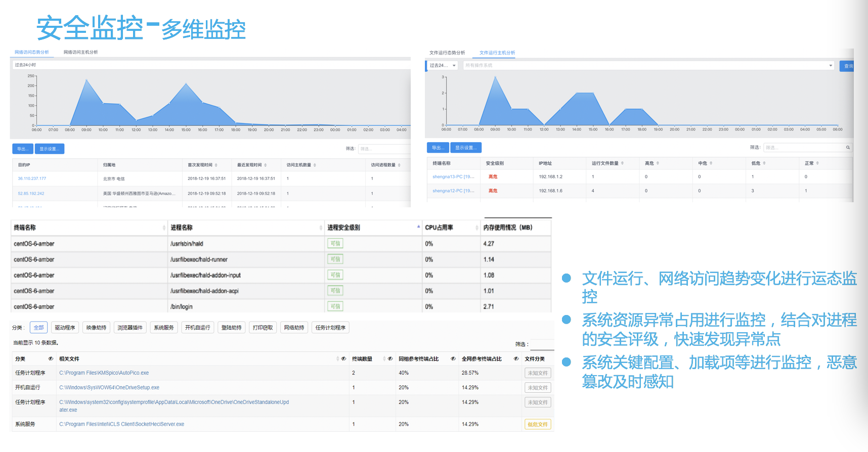Click eye filter icon in 相关文件 column header

pos(343,359)
